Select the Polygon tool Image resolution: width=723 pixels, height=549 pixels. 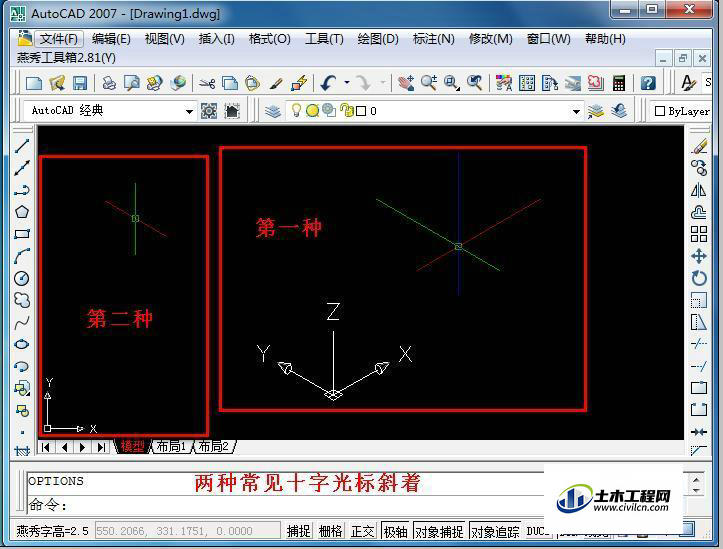pos(22,212)
